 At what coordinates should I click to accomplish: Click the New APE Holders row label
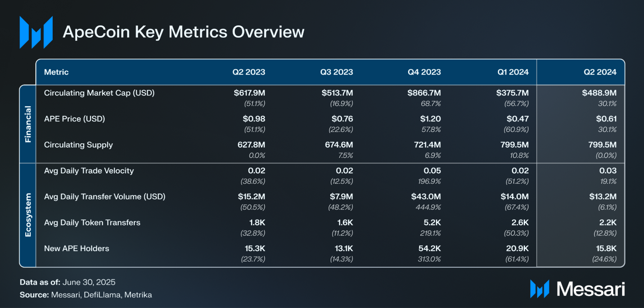point(77,248)
